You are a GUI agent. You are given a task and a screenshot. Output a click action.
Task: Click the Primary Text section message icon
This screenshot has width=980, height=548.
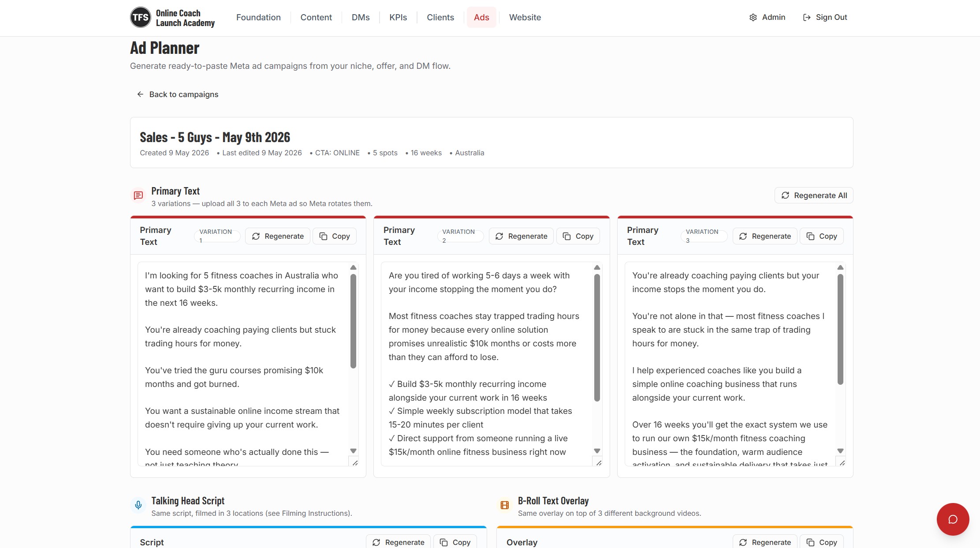138,195
